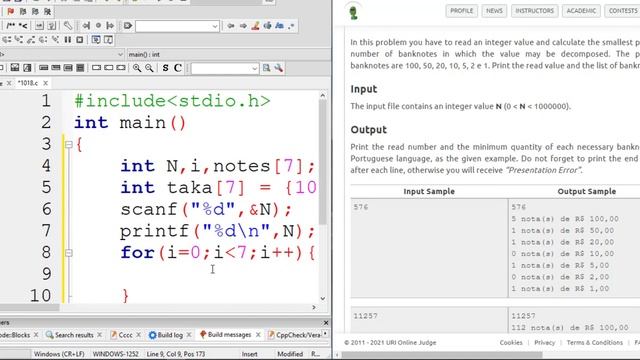The width and height of the screenshot is (640, 360).
Task: Open the PROFILE page on URI Judge
Action: coord(461,11)
